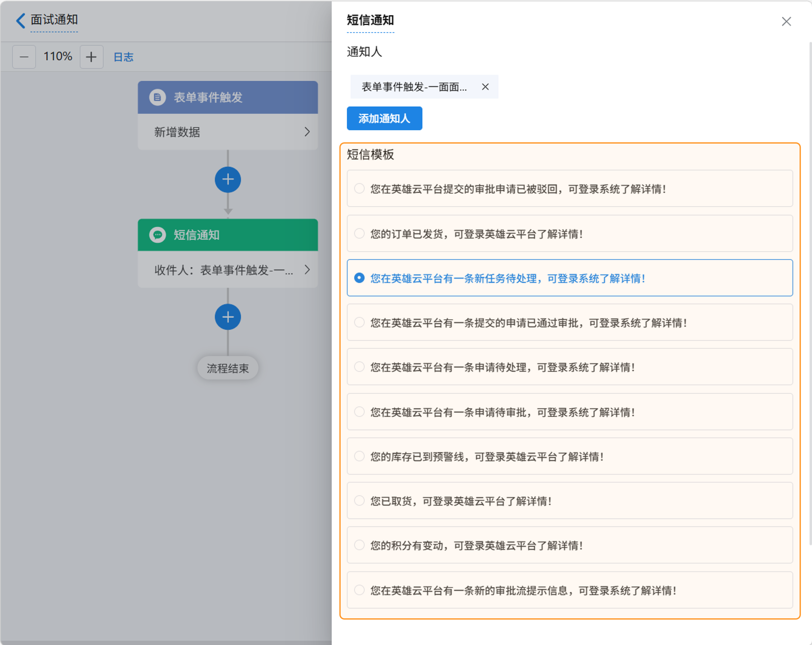Expand the 收件人 row chevron
Image resolution: width=812 pixels, height=645 pixels.
coord(307,269)
